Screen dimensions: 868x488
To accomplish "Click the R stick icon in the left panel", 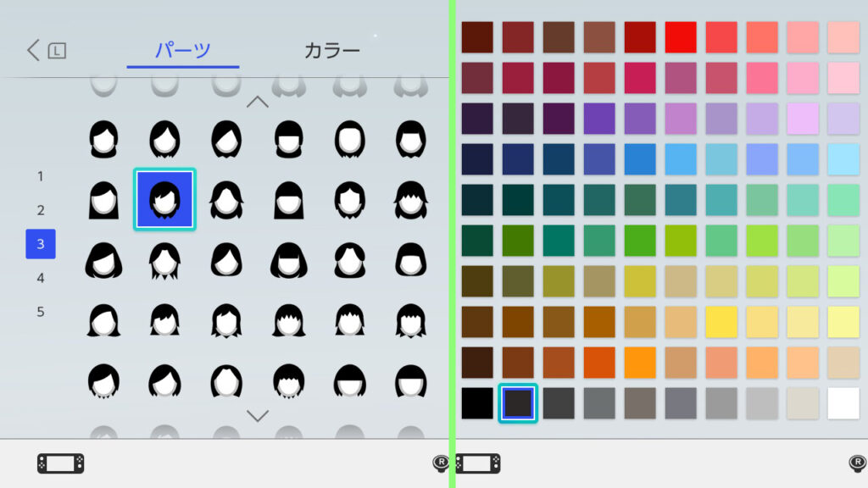I will pyautogui.click(x=441, y=463).
